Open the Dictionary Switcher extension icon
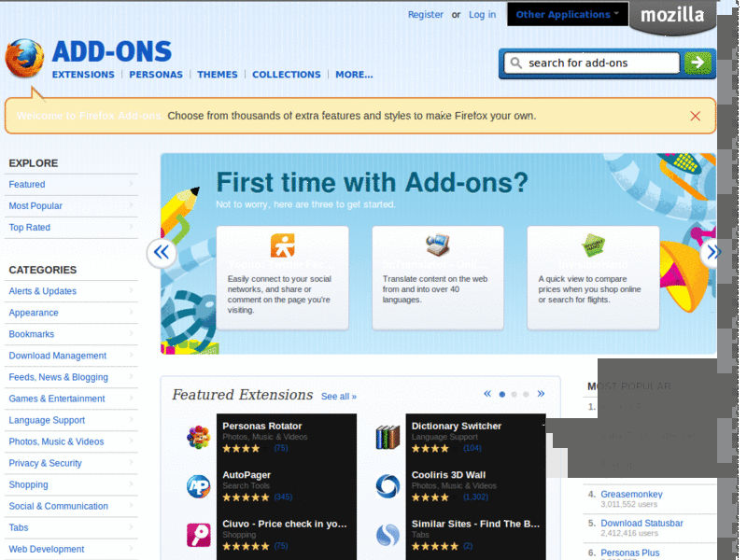Viewport: 747px width, 560px height. 388,436
